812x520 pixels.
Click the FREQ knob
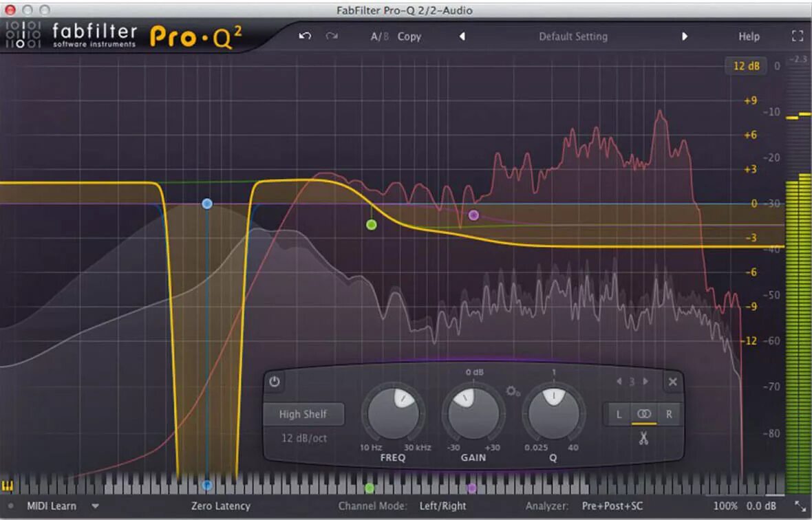coord(393,415)
